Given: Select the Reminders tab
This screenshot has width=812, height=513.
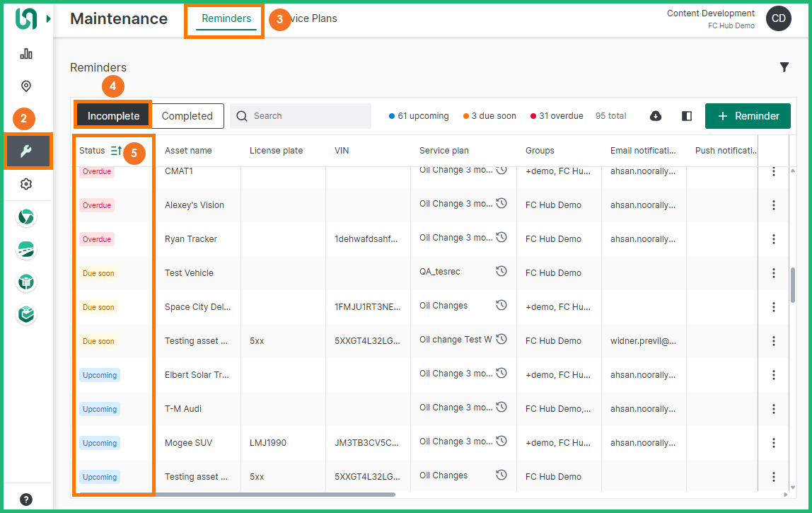Looking at the screenshot, I should pyautogui.click(x=226, y=19).
